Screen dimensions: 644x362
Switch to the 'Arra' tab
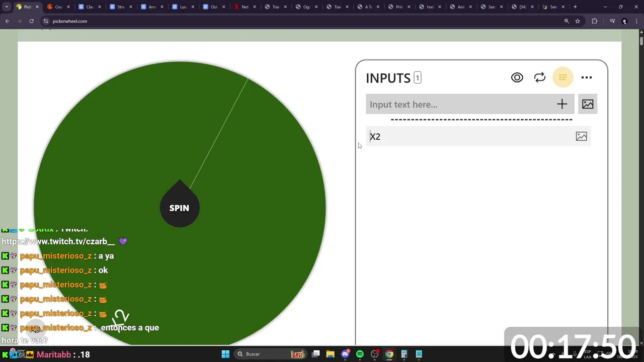[x=152, y=7]
